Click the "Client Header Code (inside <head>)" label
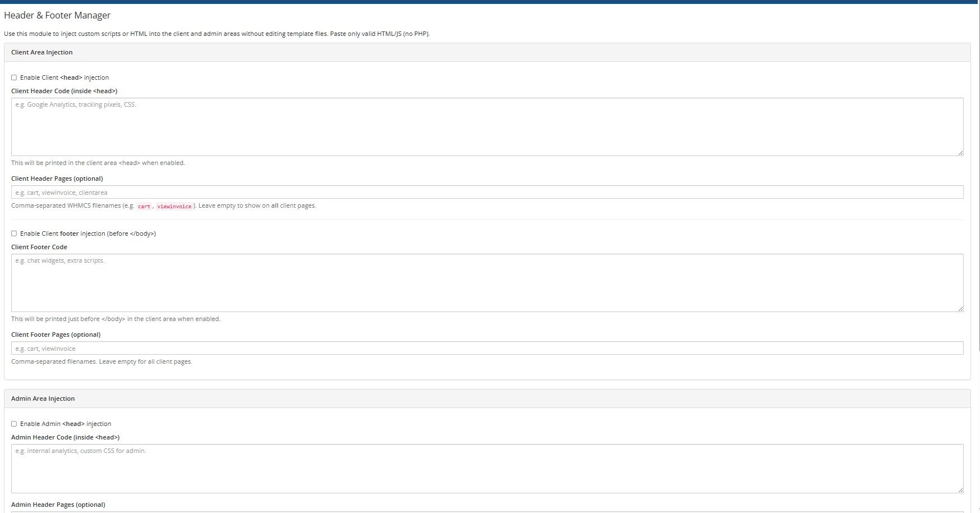The height and width of the screenshot is (513, 980). 64,91
